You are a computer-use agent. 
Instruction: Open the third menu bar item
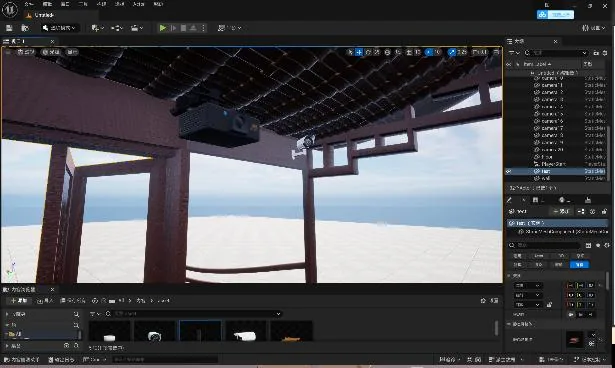[x=65, y=4]
